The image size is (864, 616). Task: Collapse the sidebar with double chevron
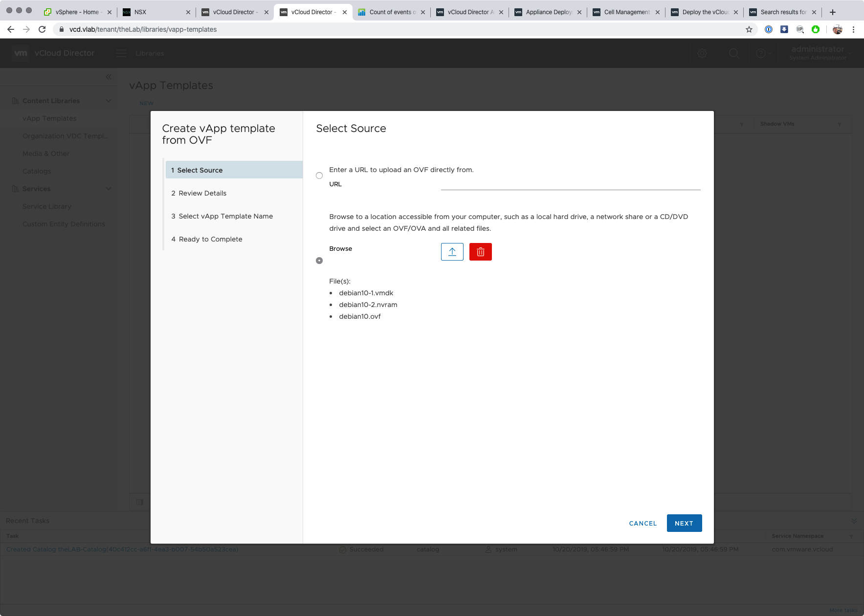[109, 77]
